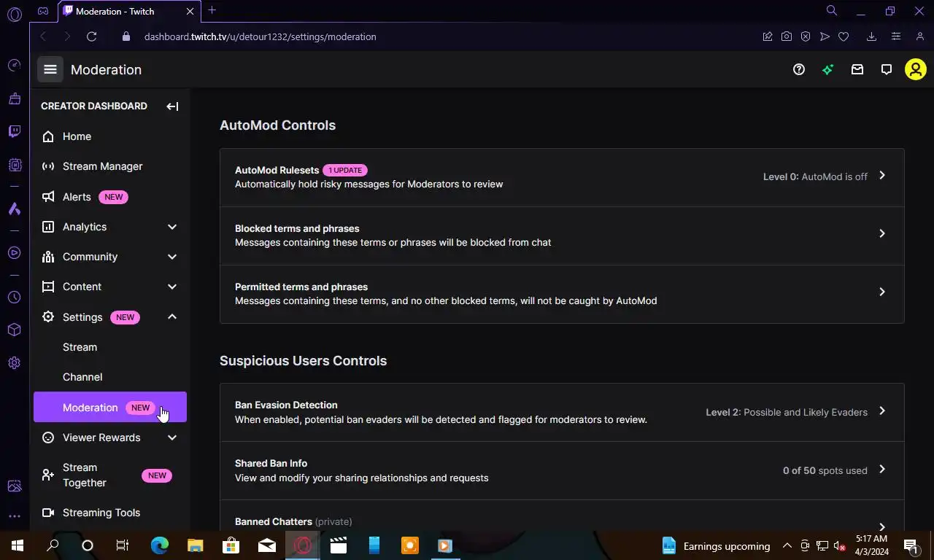Screen dimensions: 934x560
Task: Open the Aria AI sidebar icon
Action: [15, 209]
